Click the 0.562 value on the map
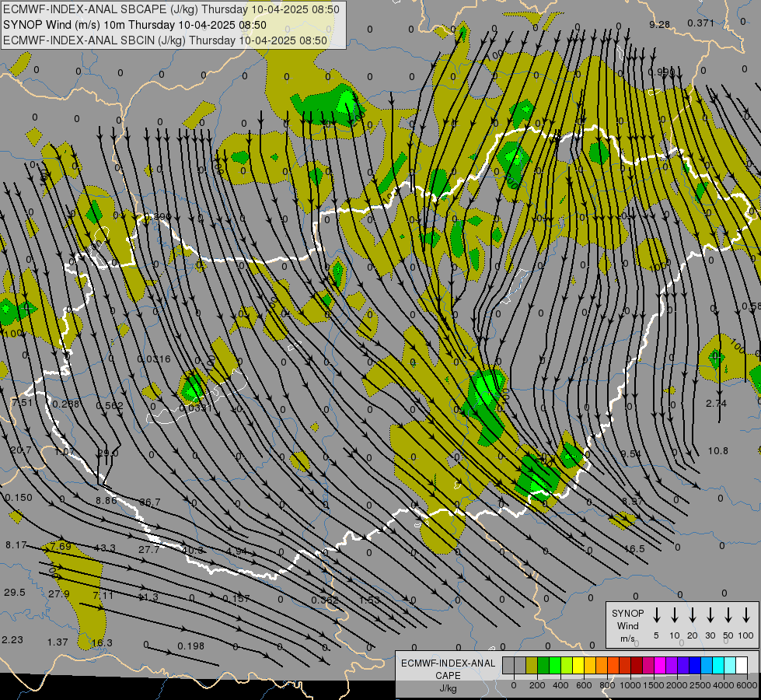The width and height of the screenshot is (761, 700). tap(110, 405)
